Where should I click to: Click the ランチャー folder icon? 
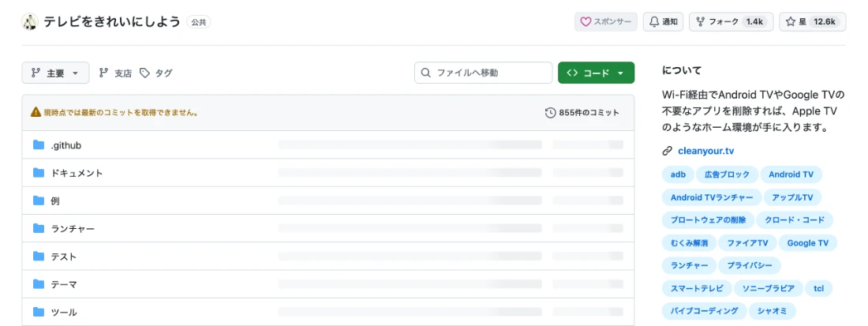tap(38, 228)
